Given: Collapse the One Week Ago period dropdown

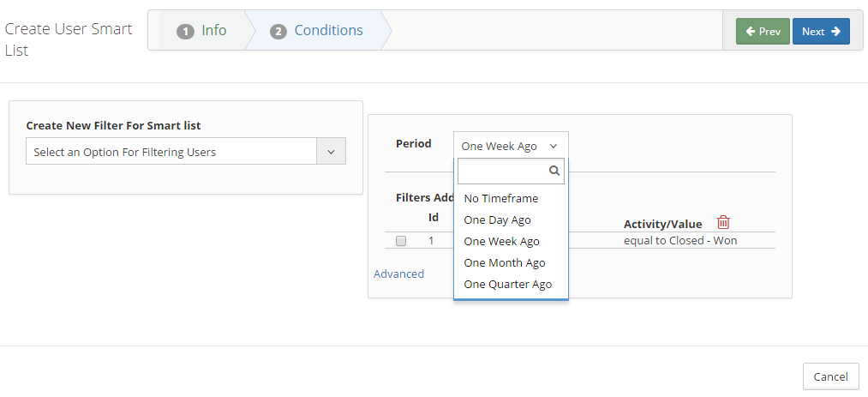Looking at the screenshot, I should [x=511, y=146].
